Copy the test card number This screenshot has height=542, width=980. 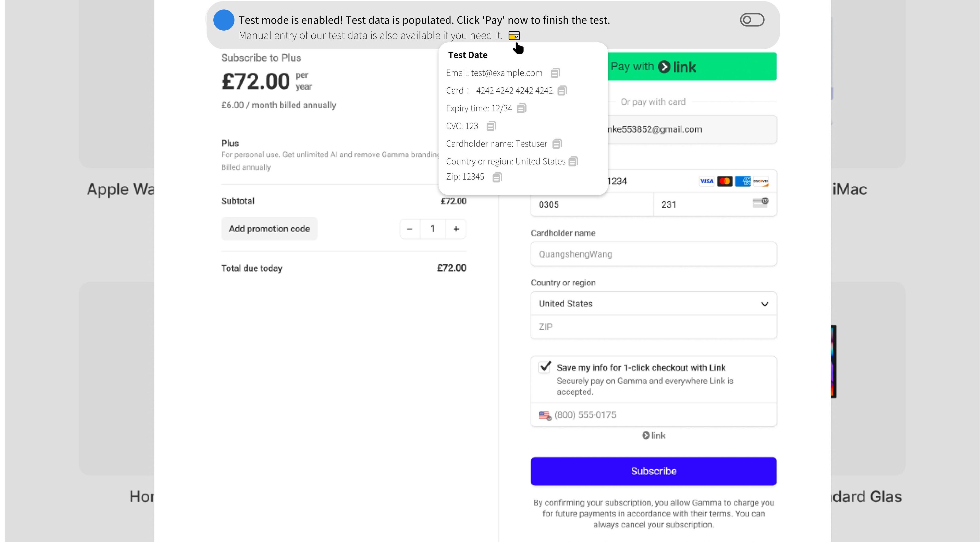(x=562, y=91)
